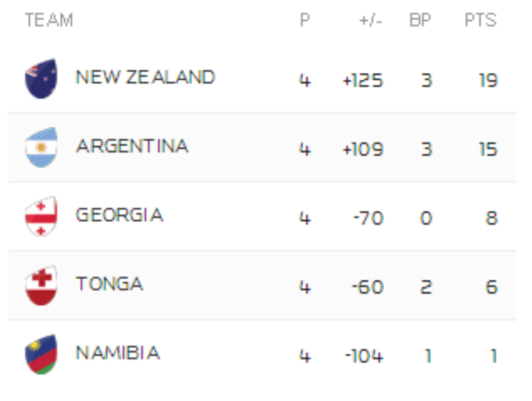Screen dimensions: 532x401
Task: Click Tonga's 6 points value
Action: coord(492,287)
